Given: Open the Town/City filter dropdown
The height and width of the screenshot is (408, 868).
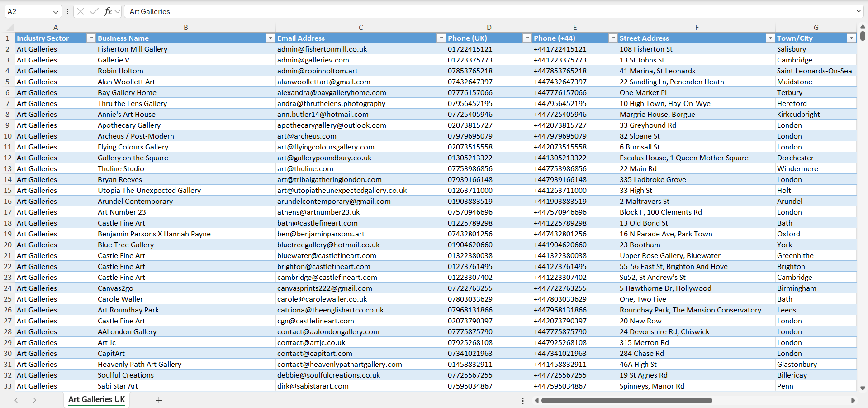Looking at the screenshot, I should point(851,38).
